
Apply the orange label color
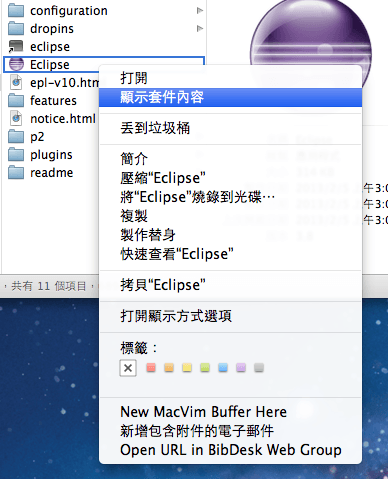(x=169, y=368)
